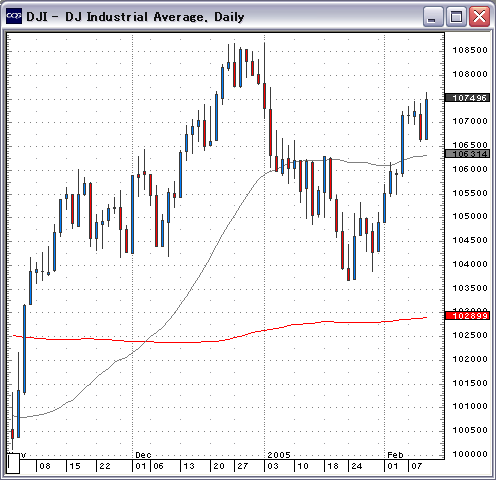
Task: Click the CQG application icon in title bar
Action: tap(14, 16)
